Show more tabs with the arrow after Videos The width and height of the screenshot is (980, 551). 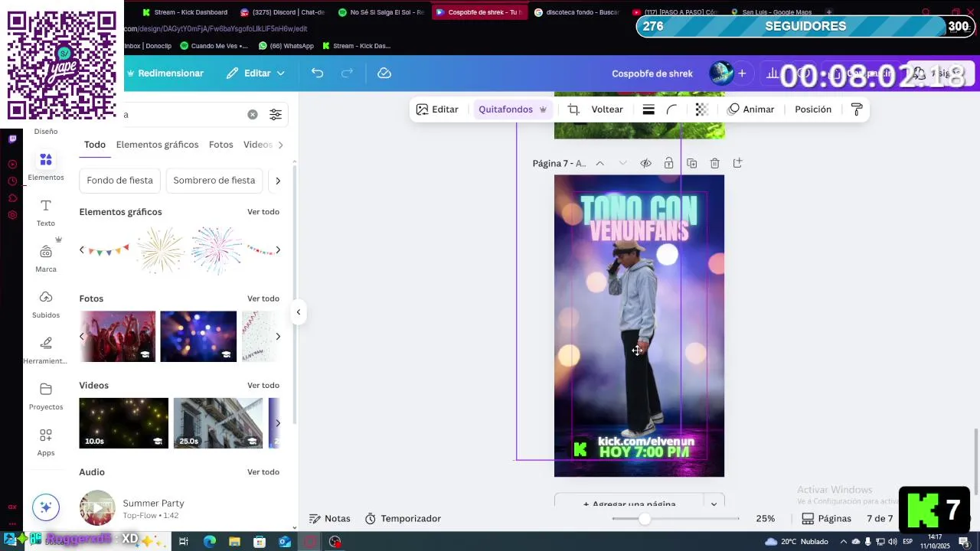coord(280,145)
